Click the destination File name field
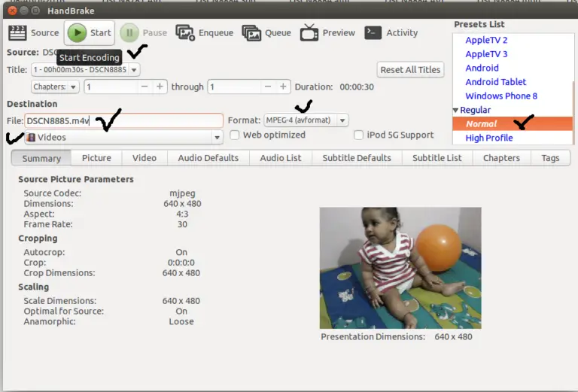Viewport: 578px width, 392px height. (124, 120)
